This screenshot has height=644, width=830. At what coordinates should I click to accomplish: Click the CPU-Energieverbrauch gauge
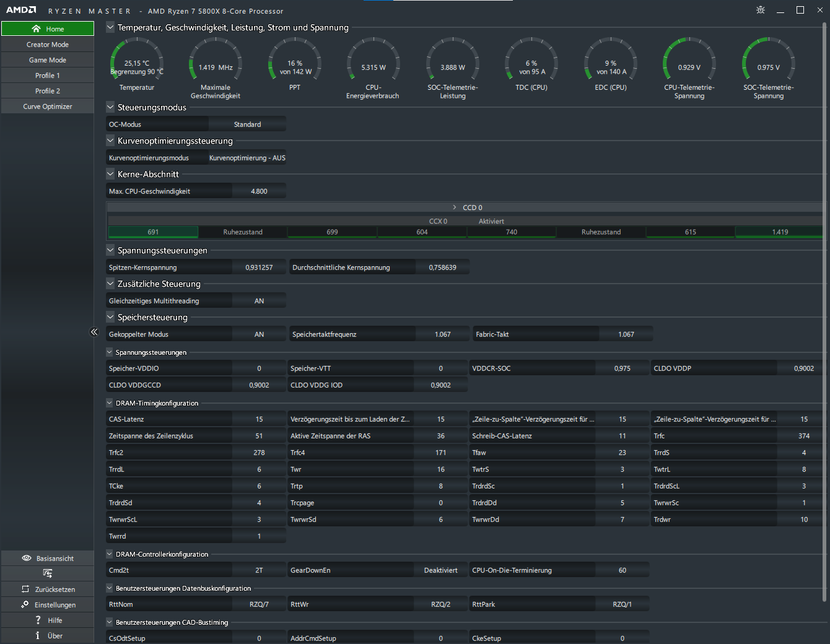(x=373, y=59)
